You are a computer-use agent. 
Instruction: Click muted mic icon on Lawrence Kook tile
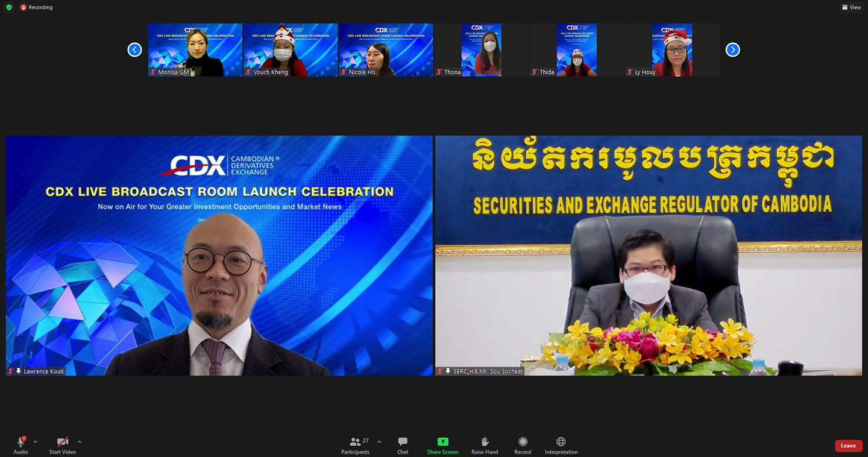[11, 371]
